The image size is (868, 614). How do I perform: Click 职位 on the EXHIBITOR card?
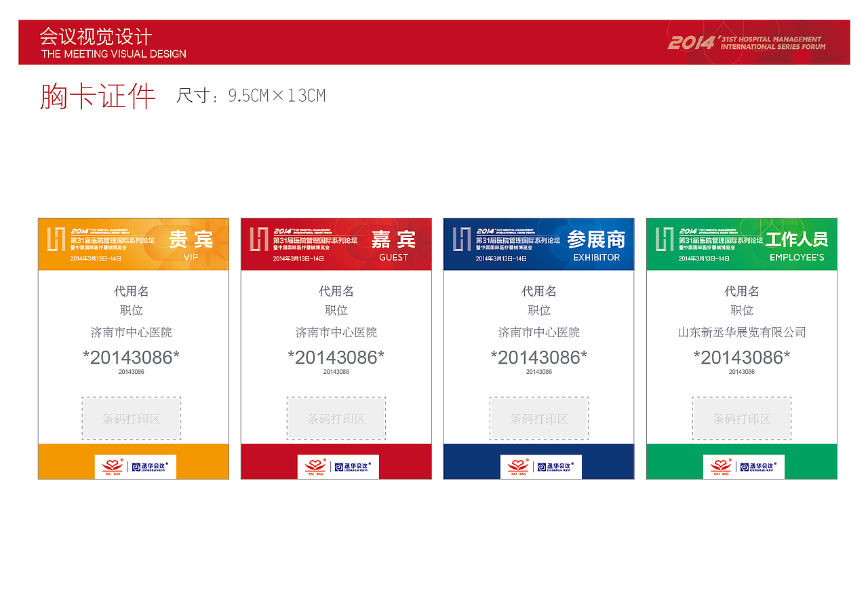click(539, 310)
